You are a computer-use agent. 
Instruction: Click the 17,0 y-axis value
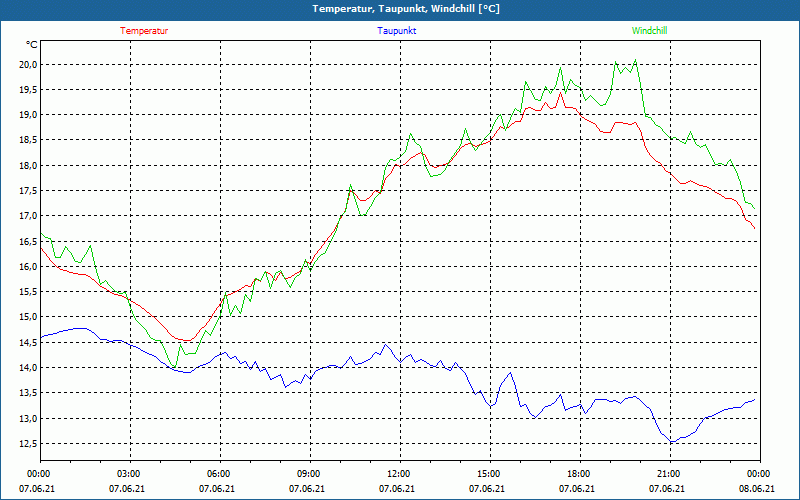click(29, 216)
